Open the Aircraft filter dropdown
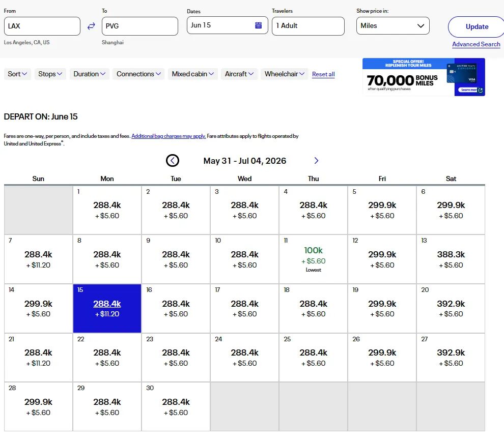The image size is (504, 442). tap(239, 74)
